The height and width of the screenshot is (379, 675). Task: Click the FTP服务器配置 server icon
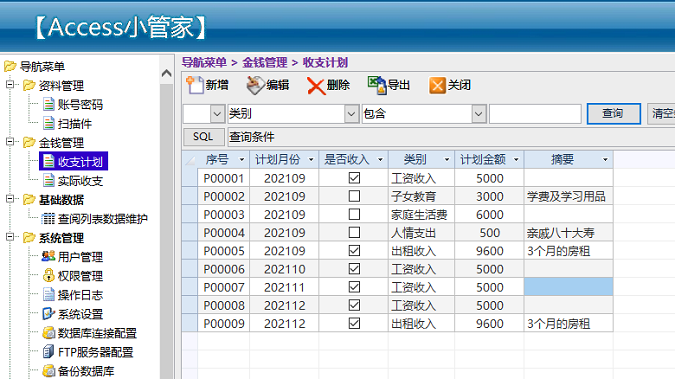point(49,351)
